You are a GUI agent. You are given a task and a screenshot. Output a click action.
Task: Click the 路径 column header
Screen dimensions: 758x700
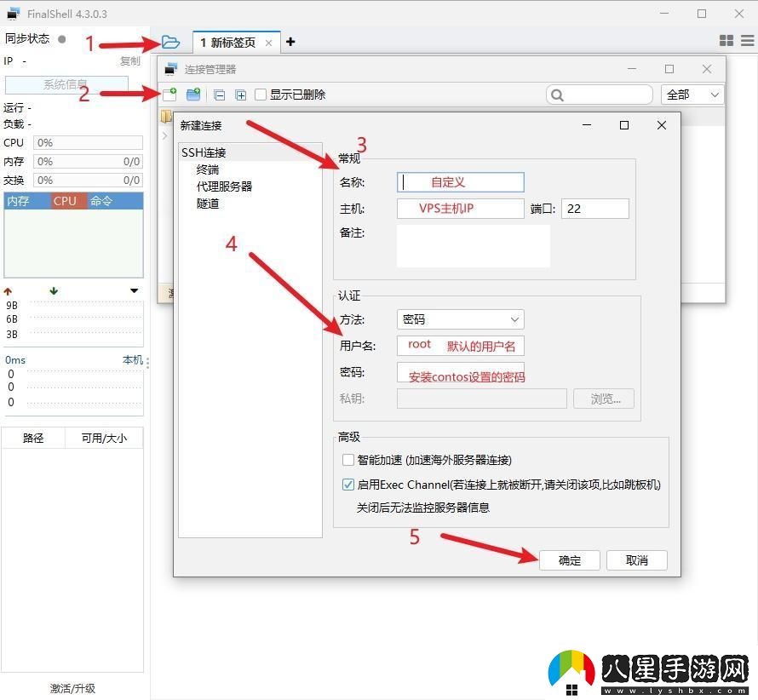point(33,438)
